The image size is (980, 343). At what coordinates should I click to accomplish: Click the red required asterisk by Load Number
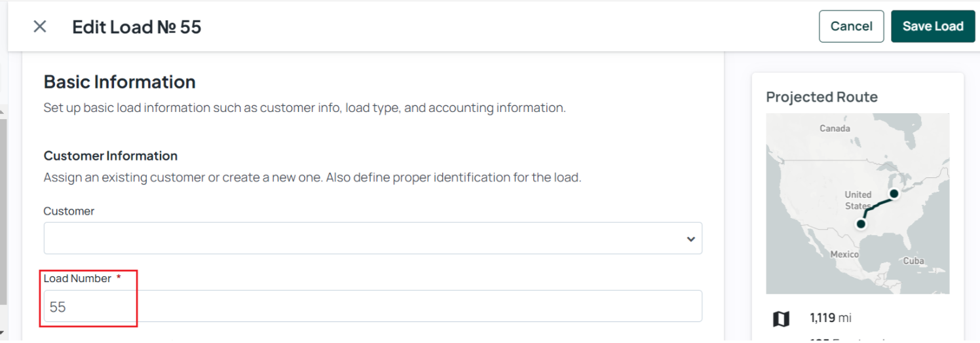(x=119, y=278)
